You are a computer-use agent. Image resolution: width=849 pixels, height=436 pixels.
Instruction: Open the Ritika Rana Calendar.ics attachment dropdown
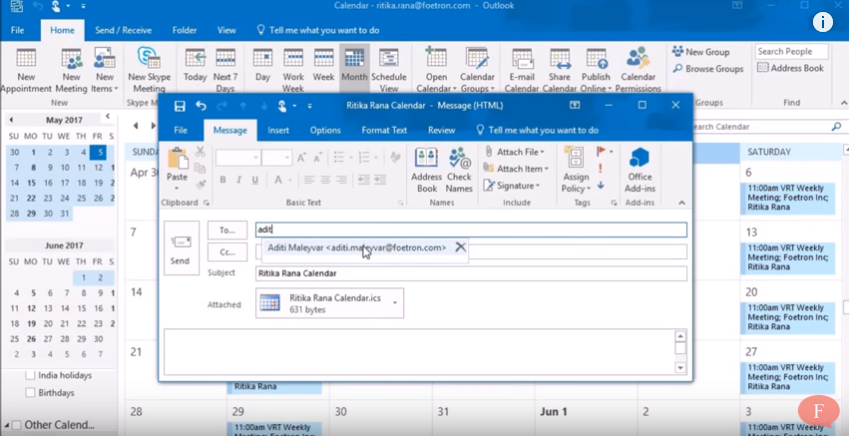pyautogui.click(x=395, y=303)
